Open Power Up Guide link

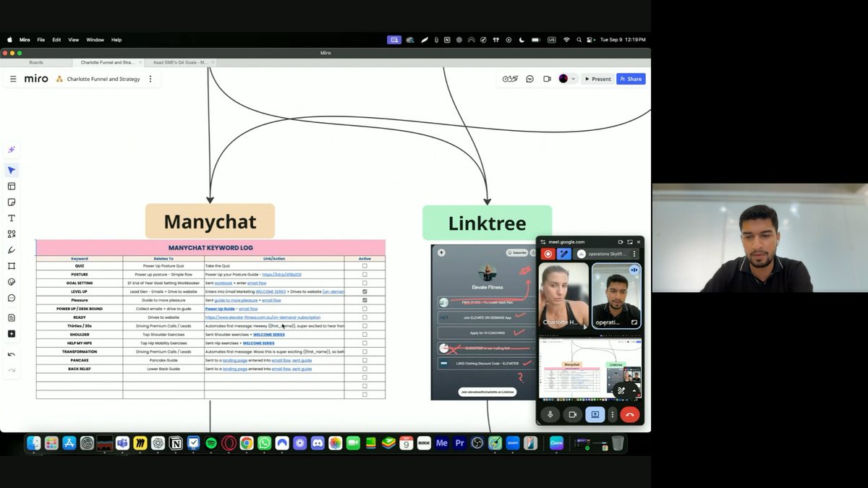220,309
